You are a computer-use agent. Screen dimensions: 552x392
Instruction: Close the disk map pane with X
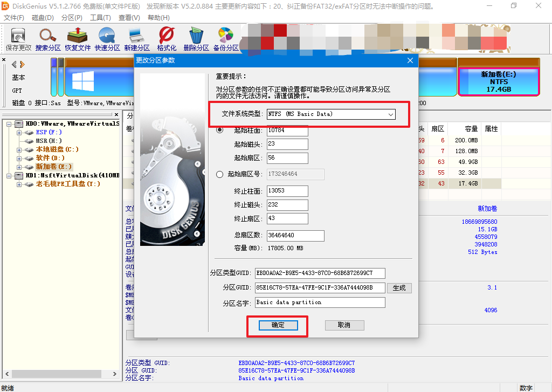tap(4, 59)
